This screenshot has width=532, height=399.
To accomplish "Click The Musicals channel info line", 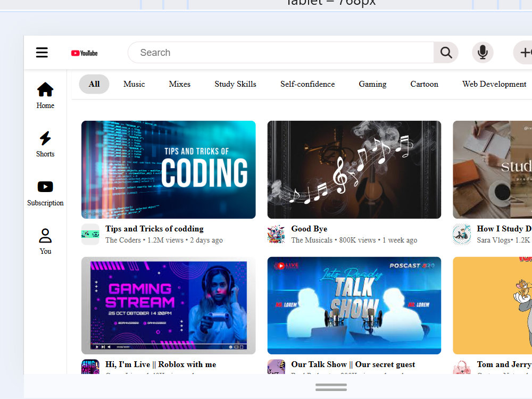I will tap(354, 240).
